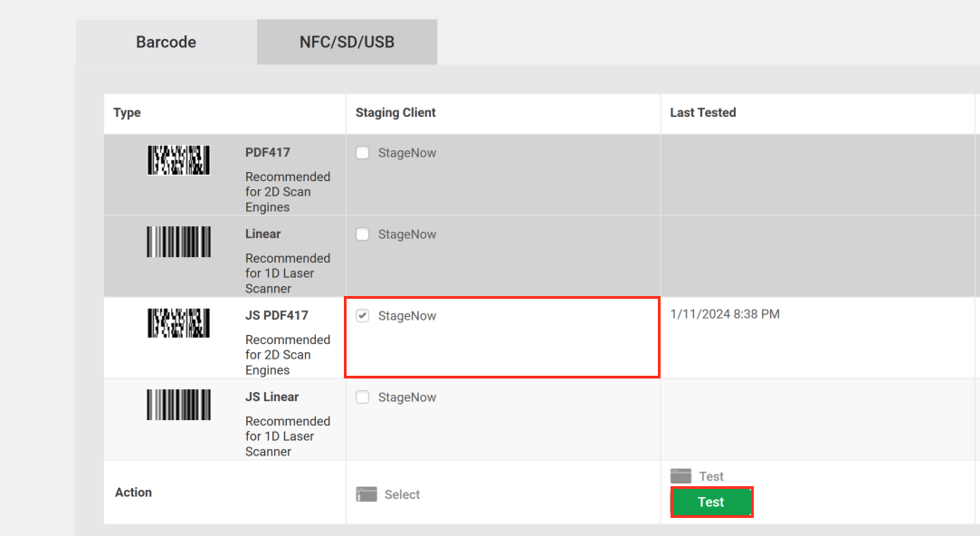Click the JS PDF417 barcode image
The image size is (980, 536).
point(178,322)
